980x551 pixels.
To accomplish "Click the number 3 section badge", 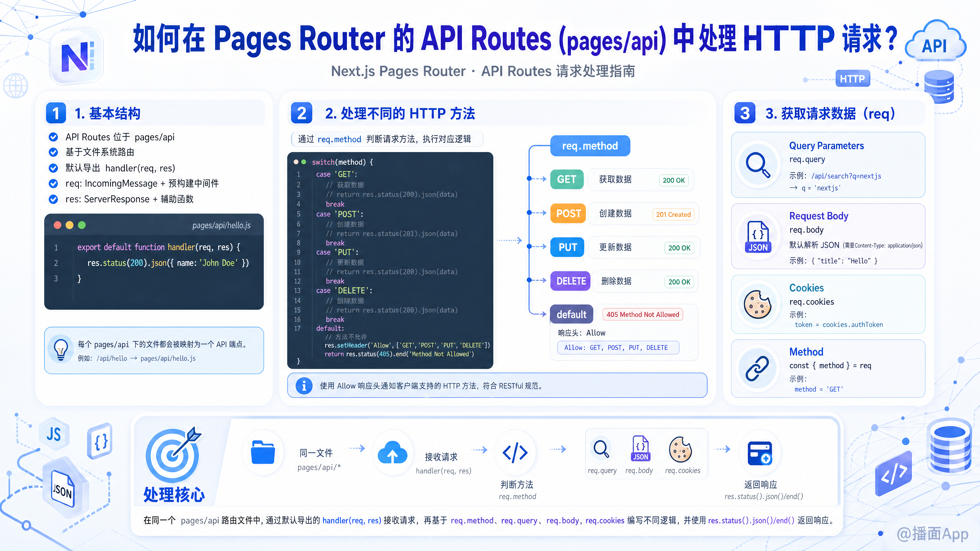I will (x=745, y=113).
